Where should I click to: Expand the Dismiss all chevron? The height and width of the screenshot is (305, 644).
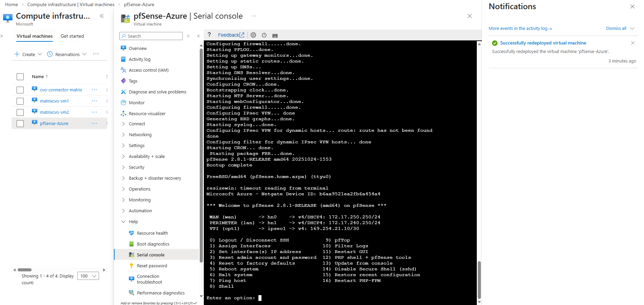(632, 29)
